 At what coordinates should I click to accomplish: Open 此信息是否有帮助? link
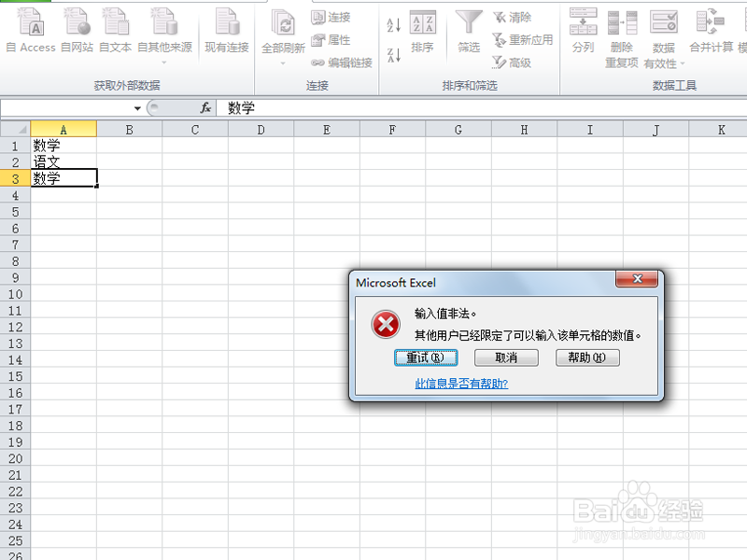[x=461, y=384]
